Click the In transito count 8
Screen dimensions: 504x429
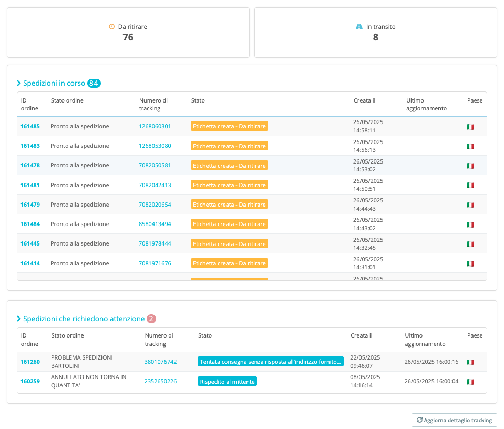click(x=375, y=37)
